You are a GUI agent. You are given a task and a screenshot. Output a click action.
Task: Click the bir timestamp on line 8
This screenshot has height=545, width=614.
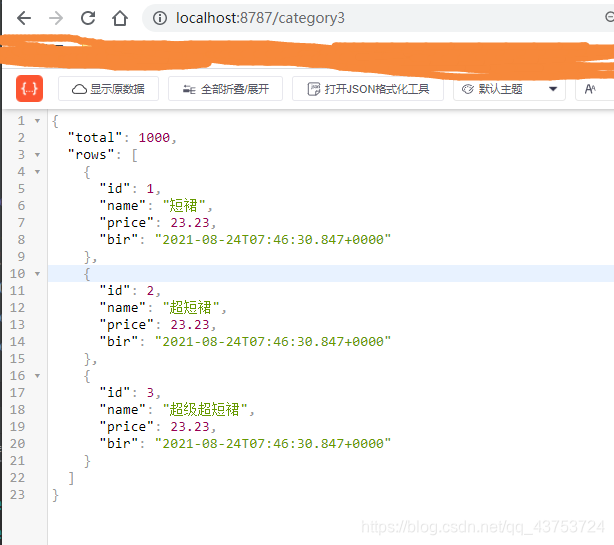coord(273,240)
